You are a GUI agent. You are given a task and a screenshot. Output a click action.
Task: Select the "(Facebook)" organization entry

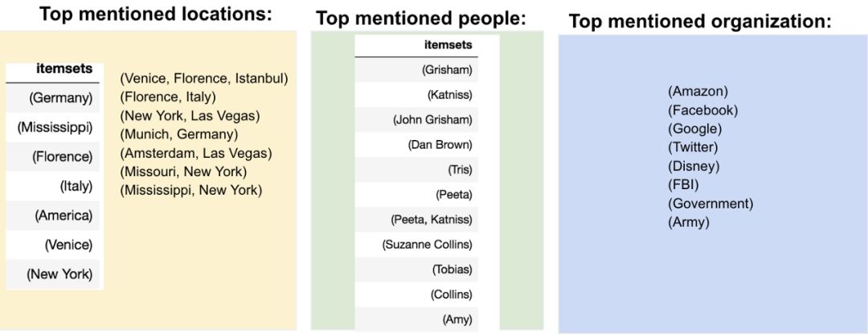click(702, 110)
